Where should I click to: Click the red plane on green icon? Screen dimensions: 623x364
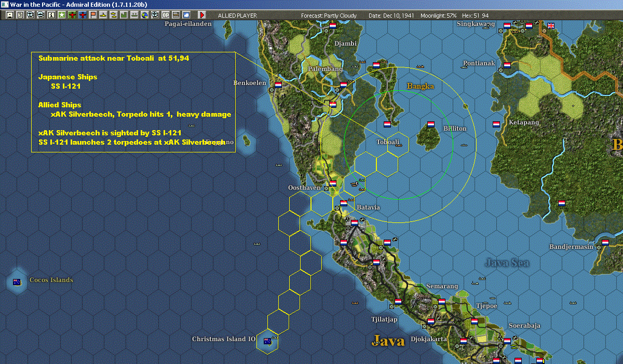(72, 15)
